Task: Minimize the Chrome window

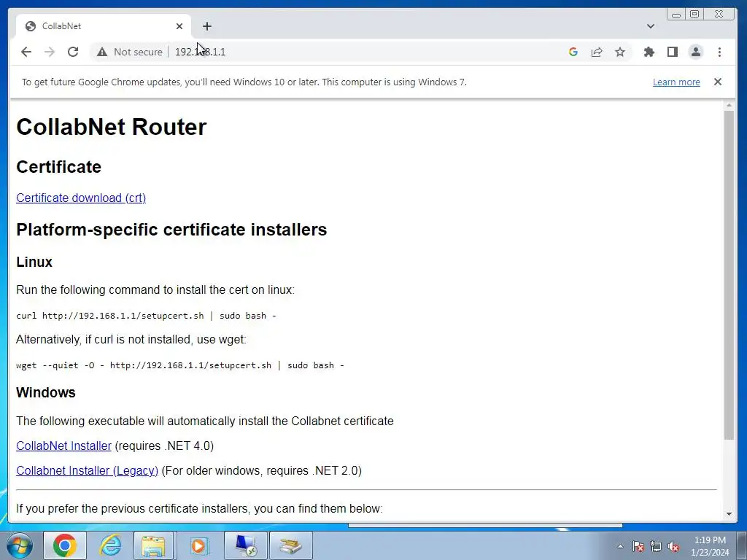Action: pos(676,15)
